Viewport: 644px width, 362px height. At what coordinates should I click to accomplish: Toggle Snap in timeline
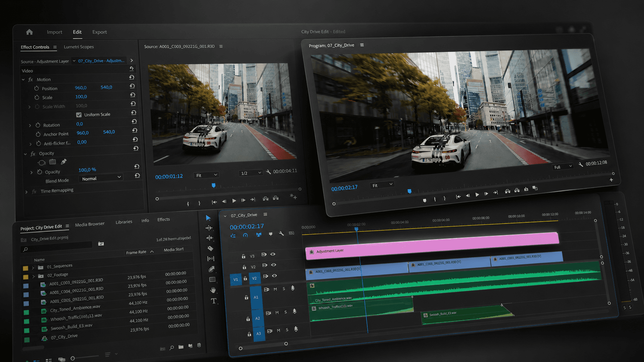(x=245, y=235)
